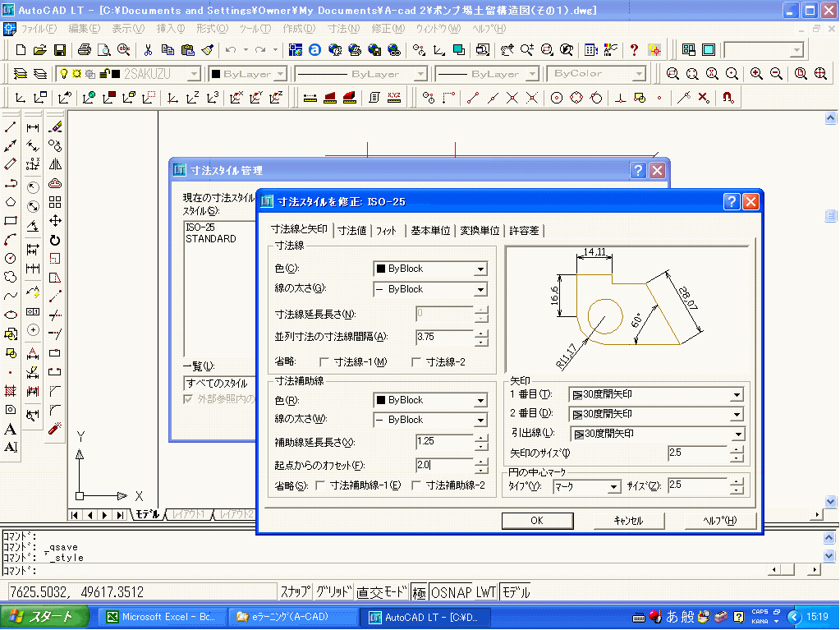Screen dimensions: 840x630
Task: Select the Mirror modify tool
Action: click(55, 164)
